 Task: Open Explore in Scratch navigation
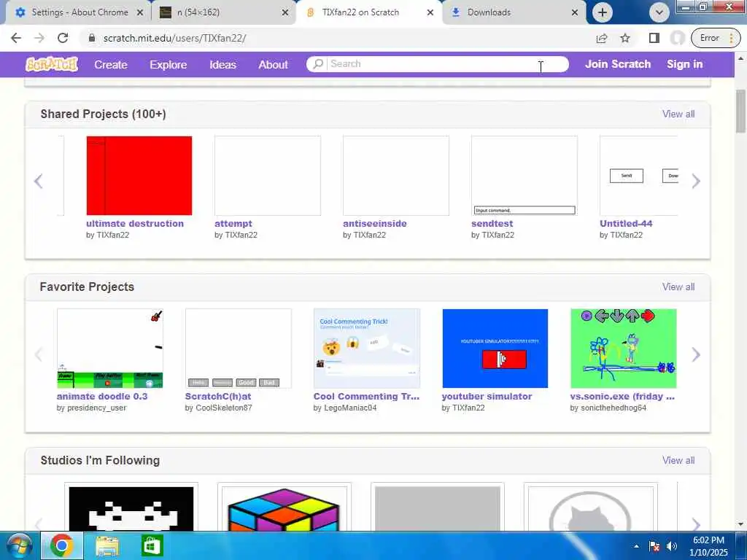tap(169, 64)
